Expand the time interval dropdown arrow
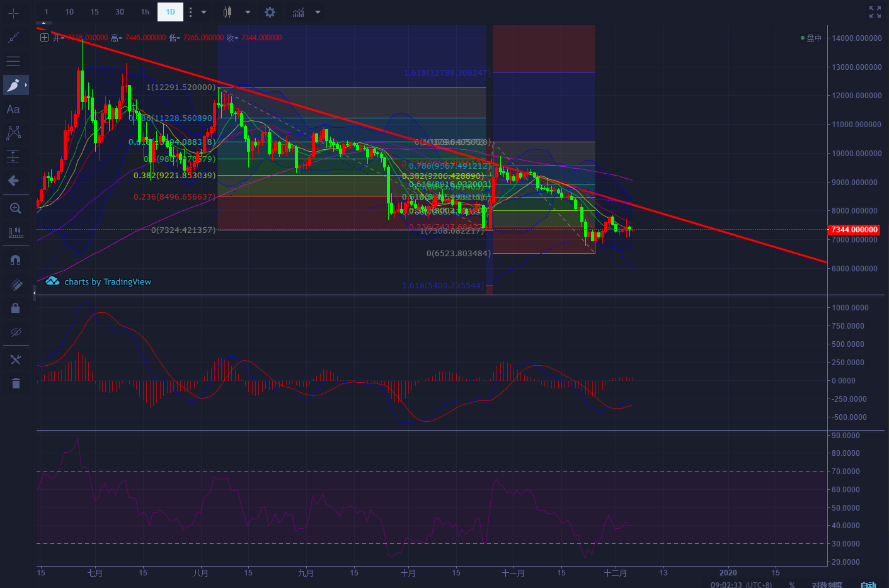 tap(204, 12)
